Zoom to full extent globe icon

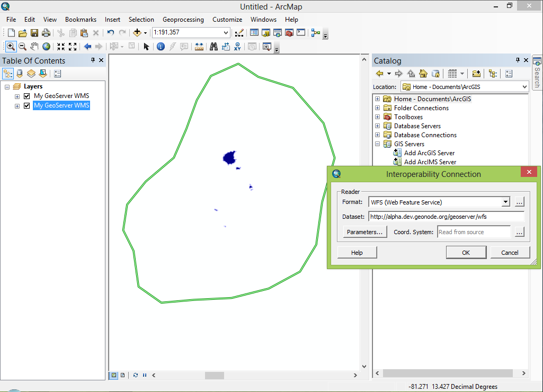pos(46,47)
